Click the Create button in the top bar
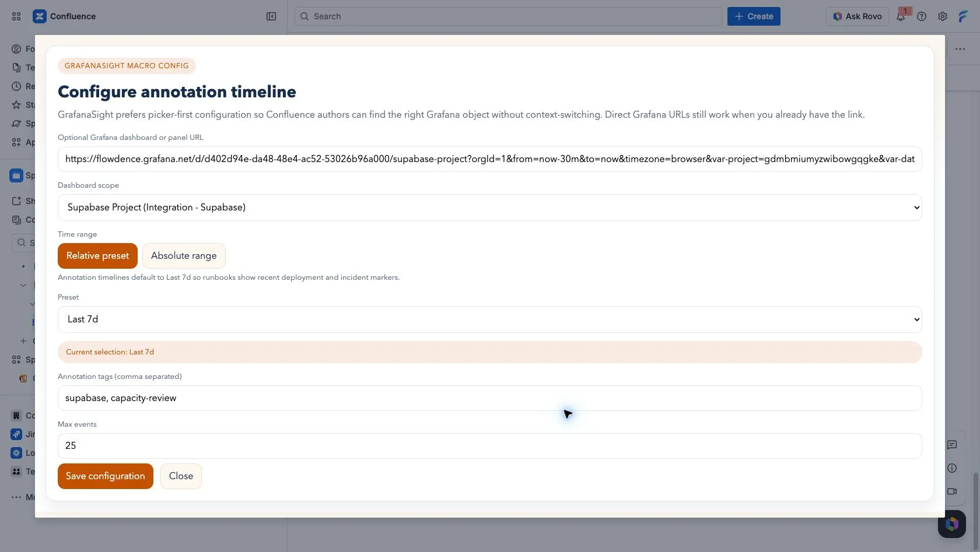Image resolution: width=980 pixels, height=552 pixels. pyautogui.click(x=754, y=16)
